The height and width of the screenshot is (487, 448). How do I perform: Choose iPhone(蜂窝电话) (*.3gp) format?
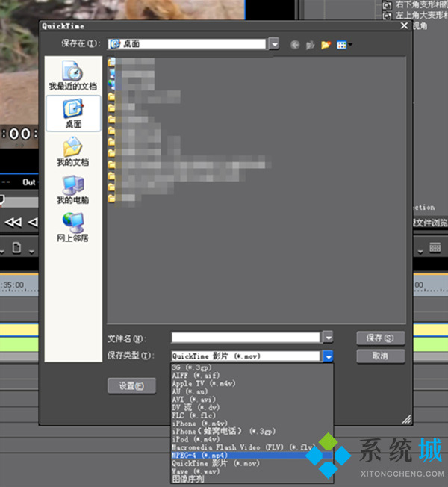pos(252,432)
